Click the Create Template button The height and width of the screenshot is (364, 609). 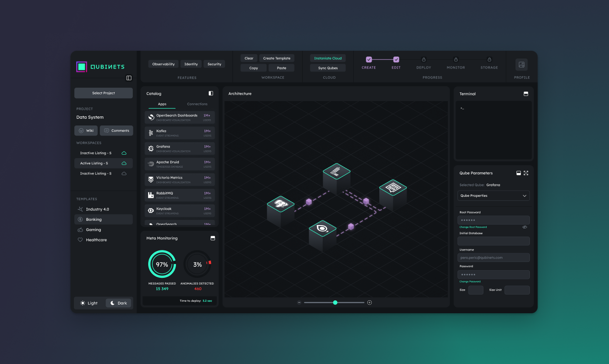[277, 58]
